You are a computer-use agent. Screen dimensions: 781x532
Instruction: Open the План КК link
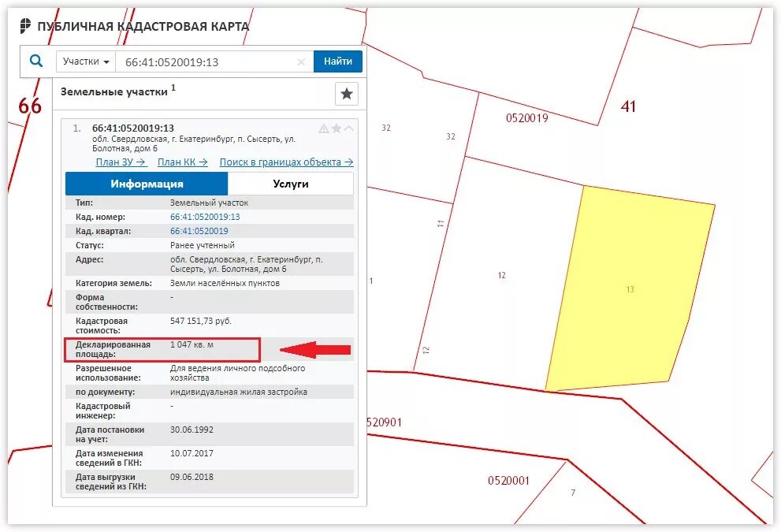183,162
